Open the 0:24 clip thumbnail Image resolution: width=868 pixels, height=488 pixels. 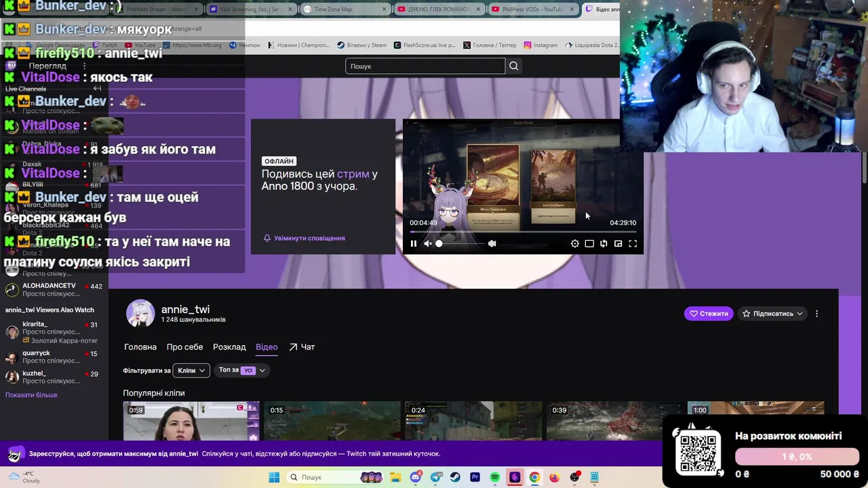tap(473, 421)
